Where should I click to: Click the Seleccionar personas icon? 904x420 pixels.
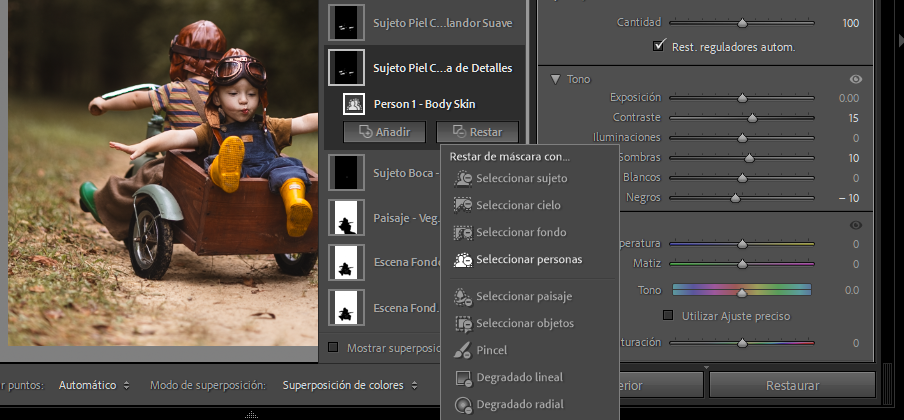463,260
